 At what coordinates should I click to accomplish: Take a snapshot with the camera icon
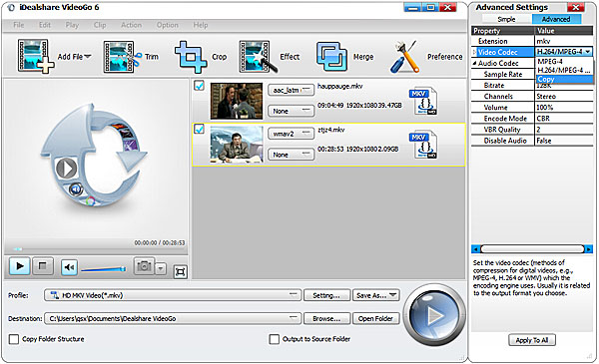click(144, 266)
